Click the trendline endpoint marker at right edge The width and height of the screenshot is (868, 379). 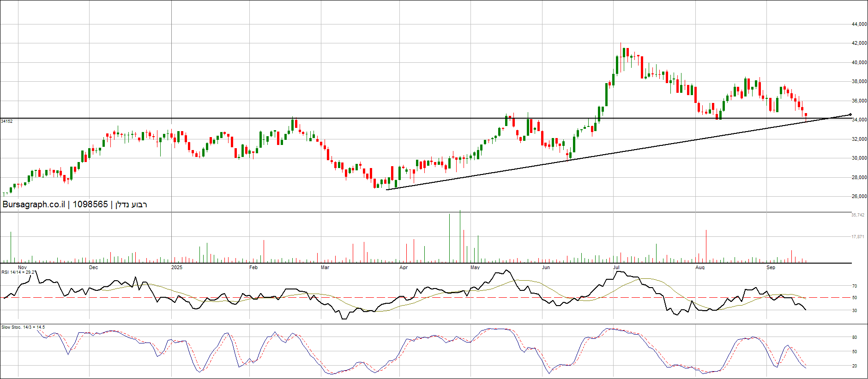tap(850, 114)
